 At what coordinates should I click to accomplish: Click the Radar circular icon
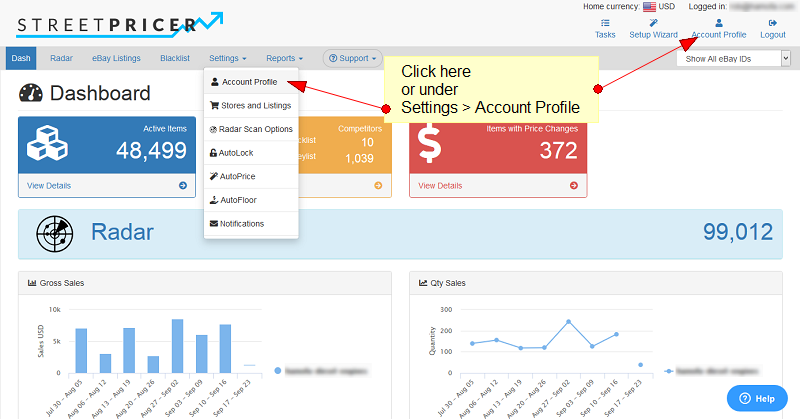[x=55, y=233]
